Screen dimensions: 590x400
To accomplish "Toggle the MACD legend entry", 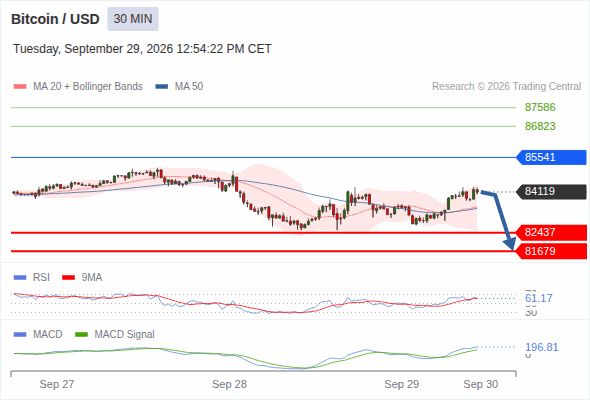I will pyautogui.click(x=38, y=334).
